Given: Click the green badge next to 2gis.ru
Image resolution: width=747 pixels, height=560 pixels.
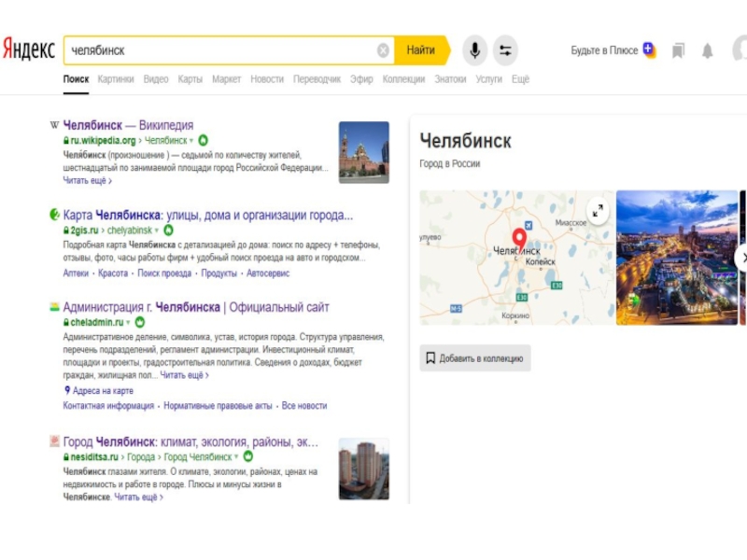Looking at the screenshot, I should point(168,231).
